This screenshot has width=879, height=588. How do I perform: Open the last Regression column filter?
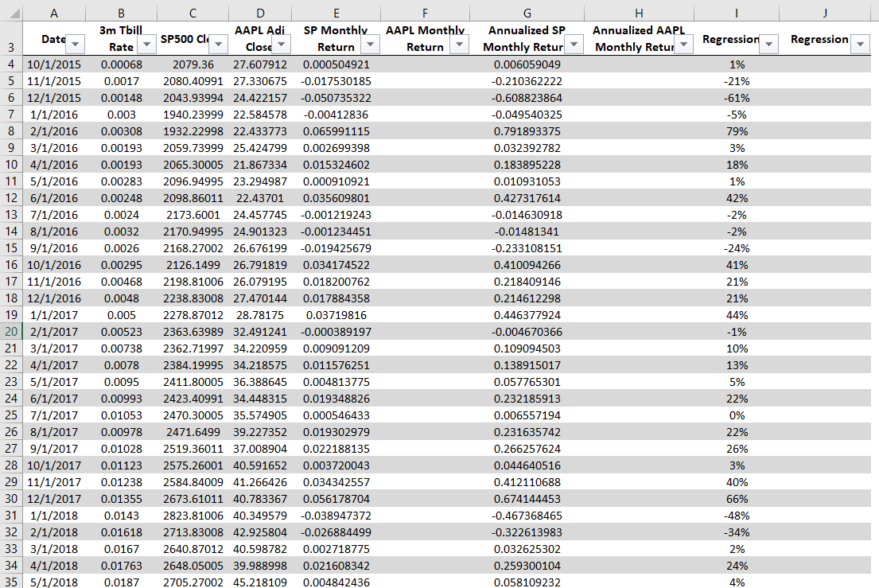[859, 45]
